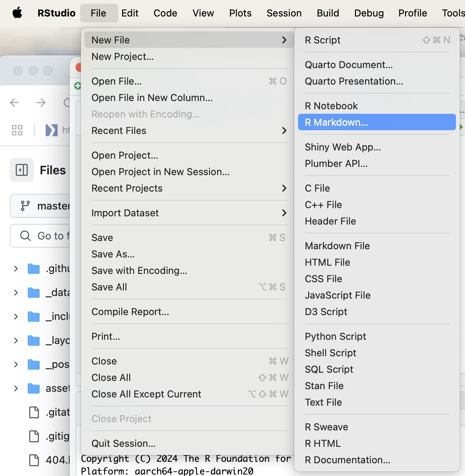Create a new R Sweave document

click(x=377, y=427)
